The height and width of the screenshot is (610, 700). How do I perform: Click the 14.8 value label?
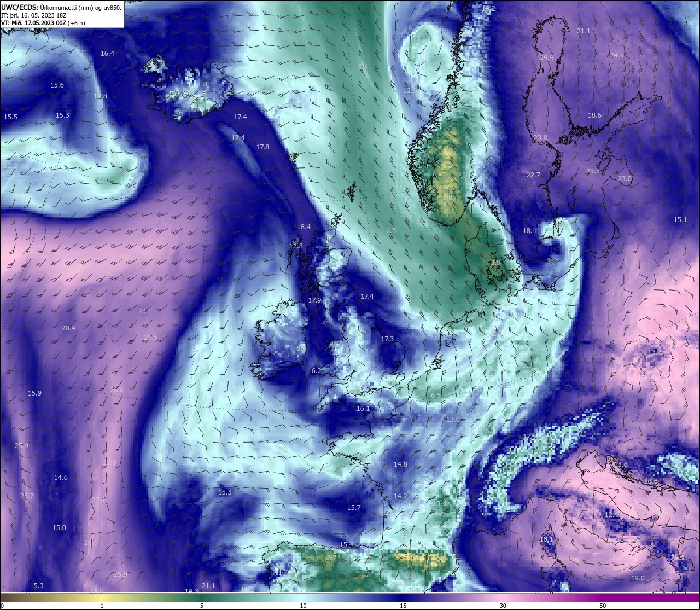click(400, 464)
